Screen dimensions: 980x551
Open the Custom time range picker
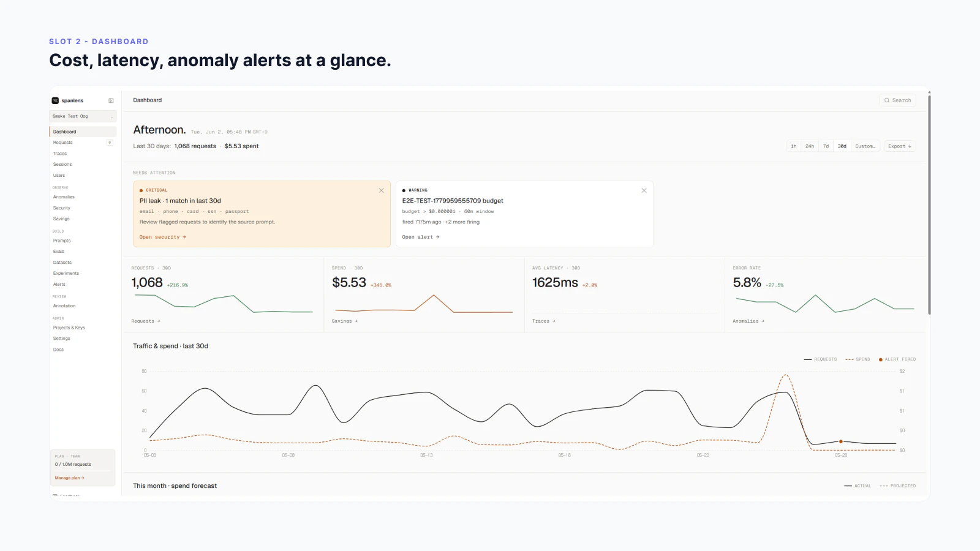865,146
